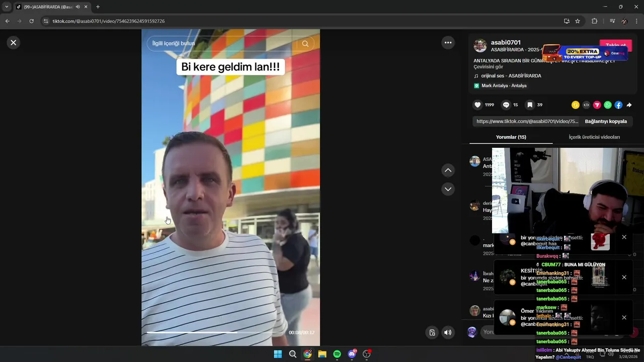The image size is (644, 362).
Task: Open Windows taskbar search
Action: click(x=293, y=354)
